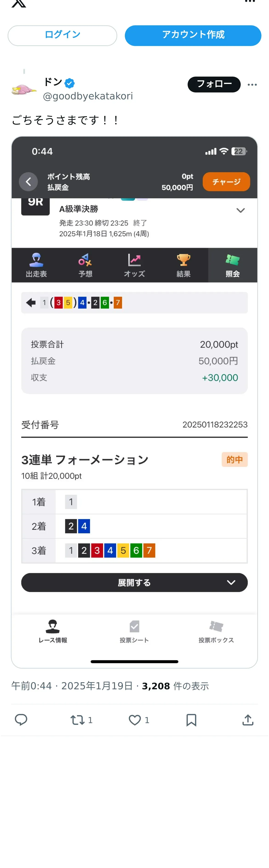Viewport: 269px width, 868px height.
Task: Expand the 展開する dropdown bar
Action: click(x=134, y=582)
